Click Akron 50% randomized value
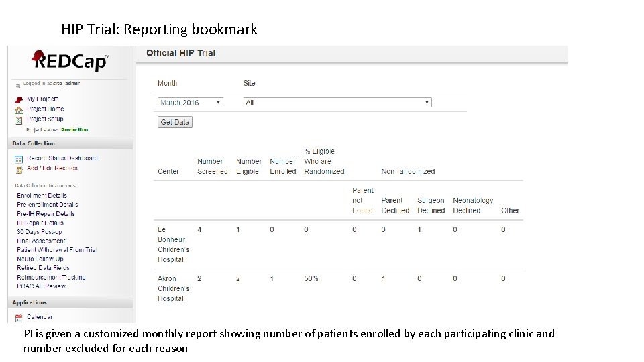644x362 pixels. 311,278
